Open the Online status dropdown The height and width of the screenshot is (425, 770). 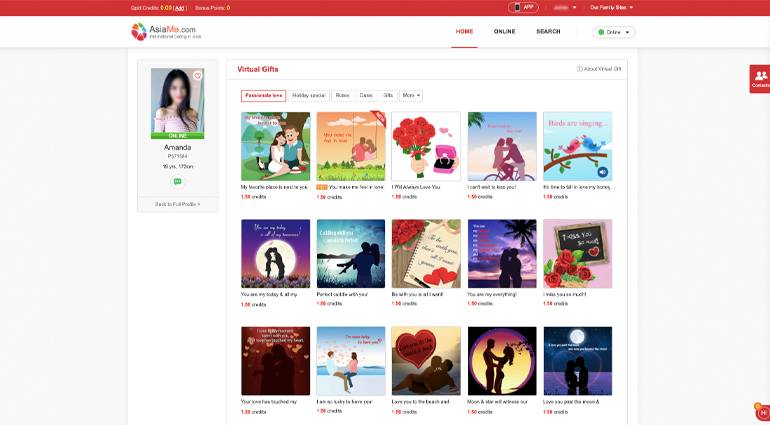coord(614,32)
